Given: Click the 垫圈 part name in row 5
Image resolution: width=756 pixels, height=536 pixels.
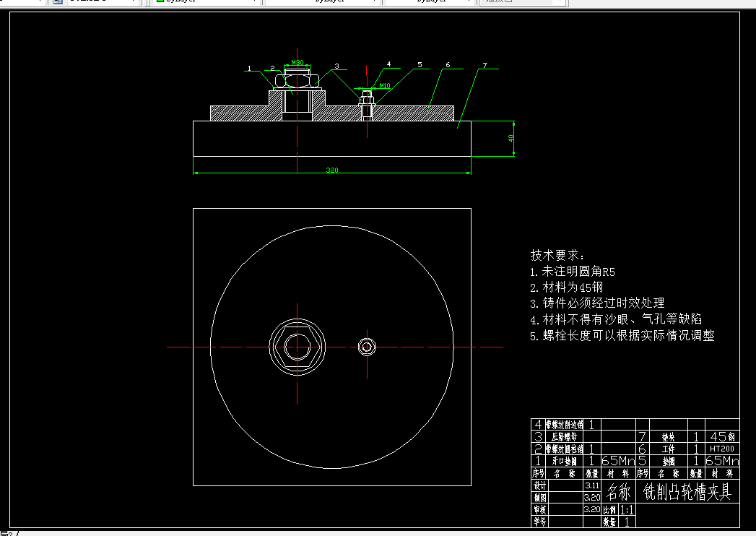Looking at the screenshot, I should (668, 461).
